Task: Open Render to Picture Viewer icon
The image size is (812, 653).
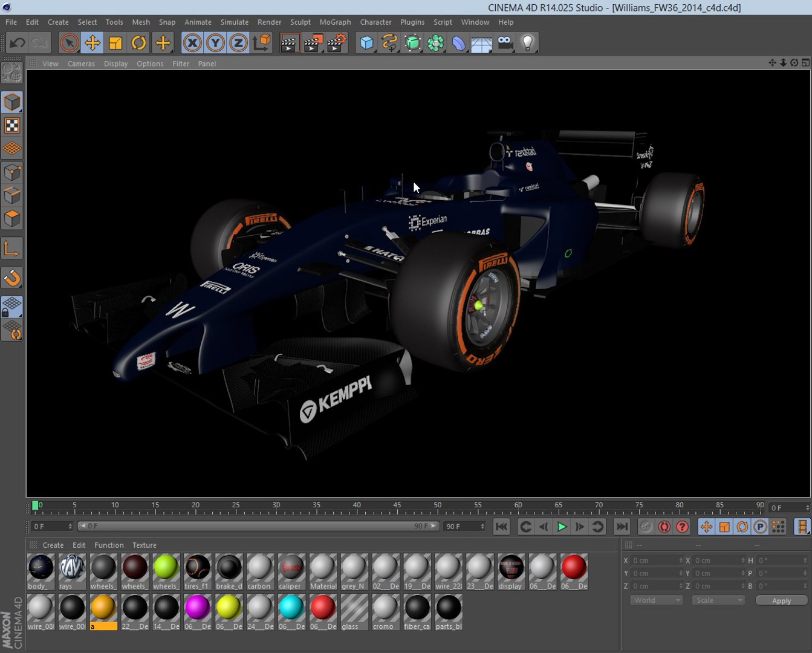Action: (x=314, y=43)
